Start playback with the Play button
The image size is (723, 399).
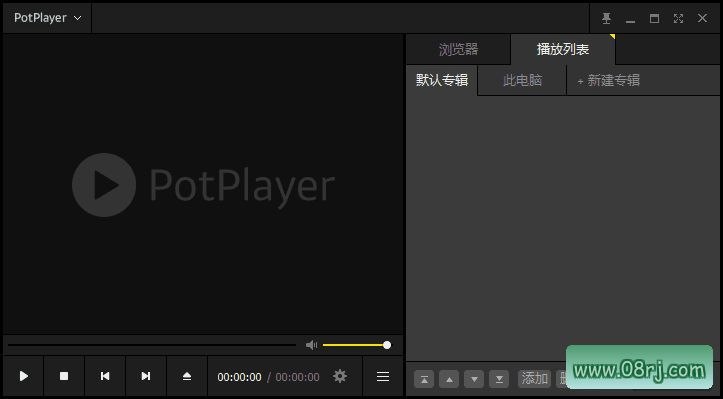pos(24,376)
